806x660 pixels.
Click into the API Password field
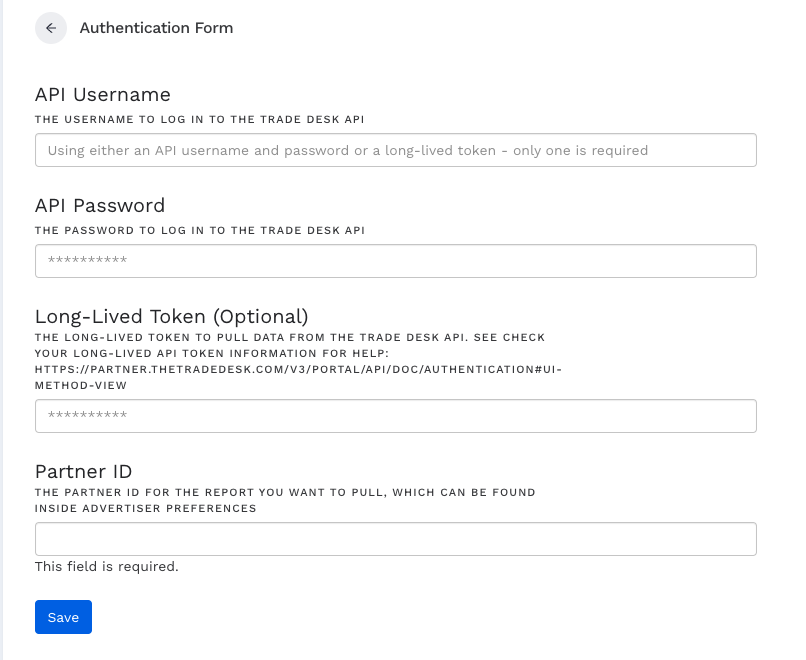point(395,261)
